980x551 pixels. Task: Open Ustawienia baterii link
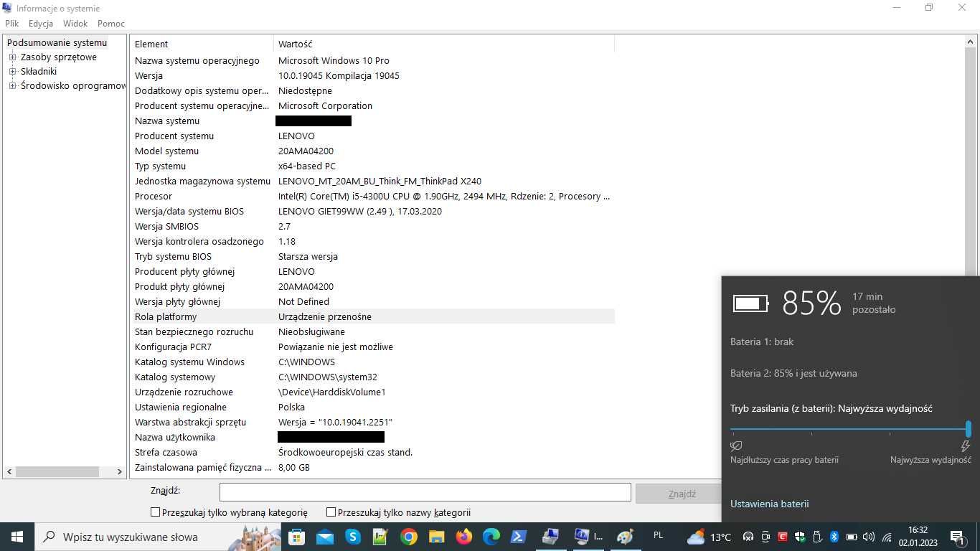[x=769, y=504]
